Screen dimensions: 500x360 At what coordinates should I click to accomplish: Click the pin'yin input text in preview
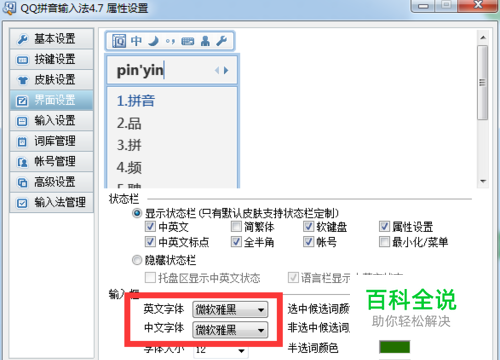[x=140, y=70]
